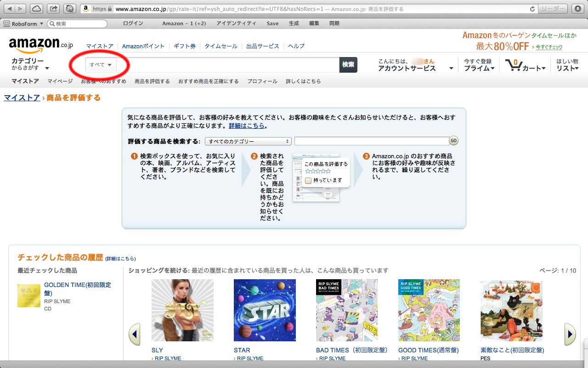Open the タイムセール link

click(221, 46)
